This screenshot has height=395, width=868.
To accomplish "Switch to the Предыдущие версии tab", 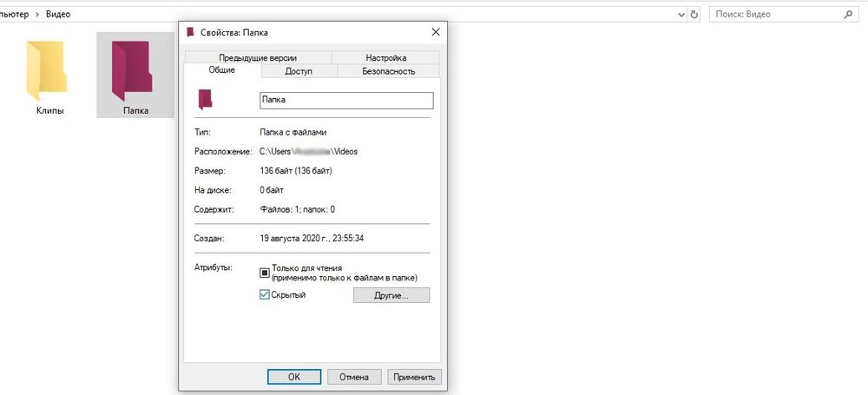I will point(257,57).
